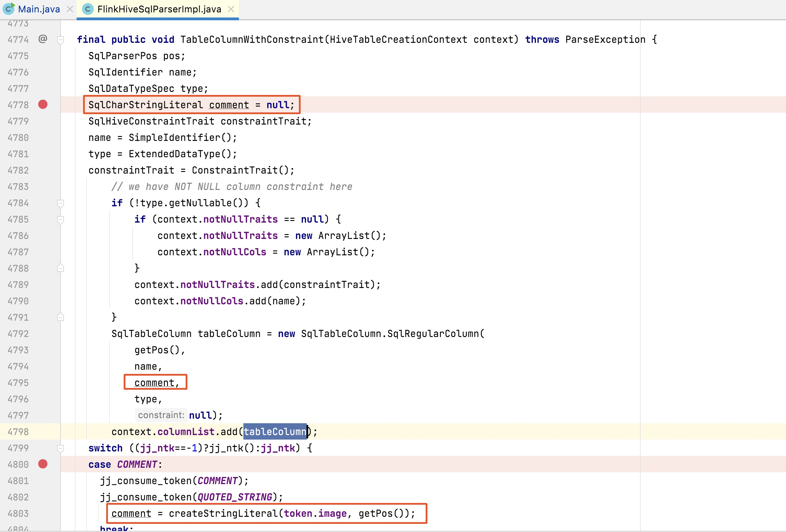Collapse the fold at line 4784

coord(61,203)
